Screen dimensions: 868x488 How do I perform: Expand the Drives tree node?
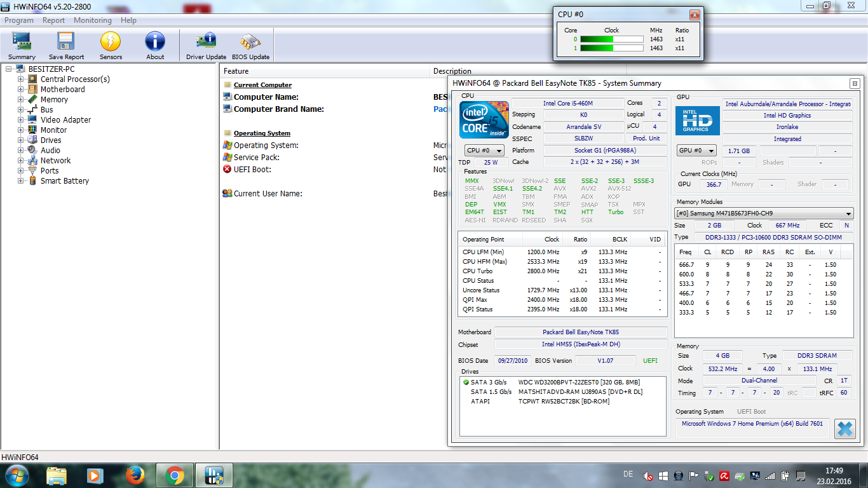[x=21, y=140]
